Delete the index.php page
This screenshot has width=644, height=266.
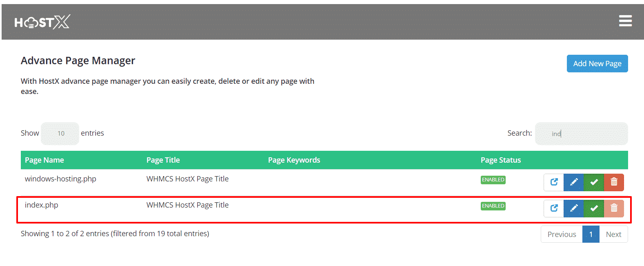(x=614, y=208)
